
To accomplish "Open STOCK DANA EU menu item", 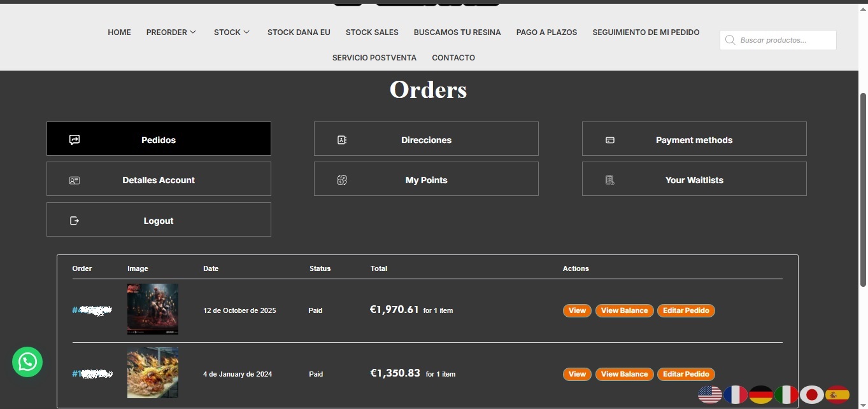I will click(x=299, y=32).
